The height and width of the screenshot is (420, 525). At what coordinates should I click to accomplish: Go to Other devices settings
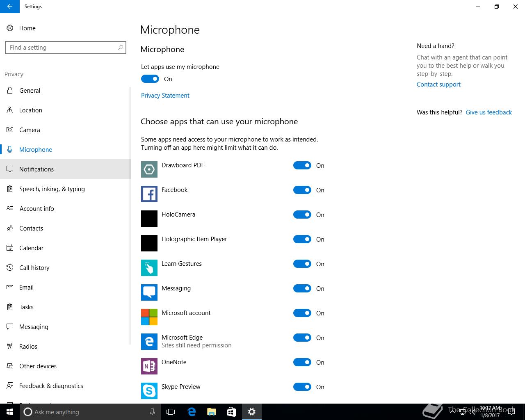click(x=65, y=366)
